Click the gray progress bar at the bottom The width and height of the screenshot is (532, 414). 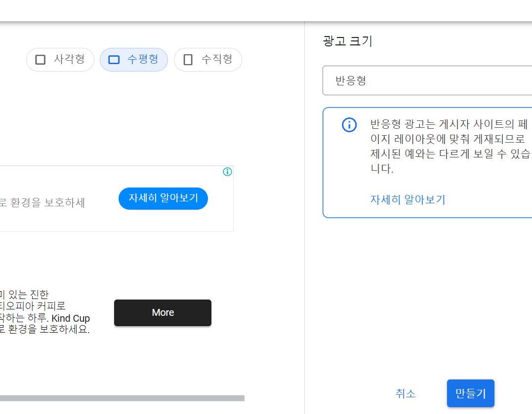(x=123, y=397)
